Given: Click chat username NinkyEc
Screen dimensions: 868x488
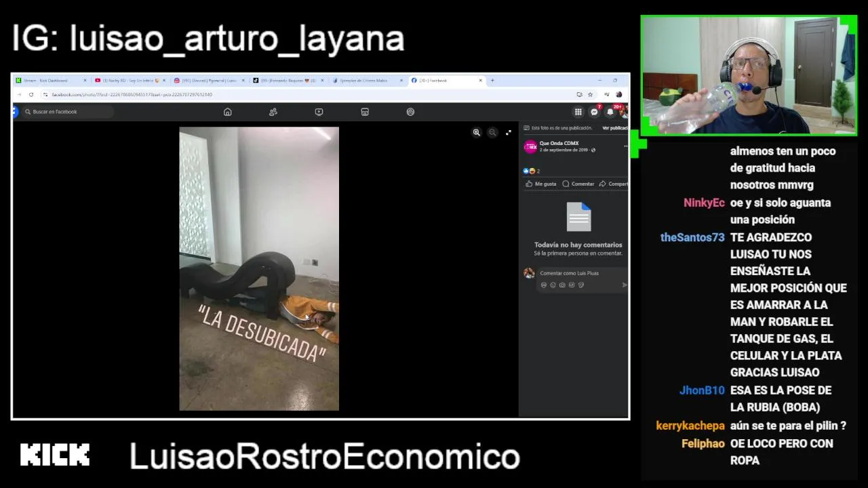Looking at the screenshot, I should click(704, 203).
